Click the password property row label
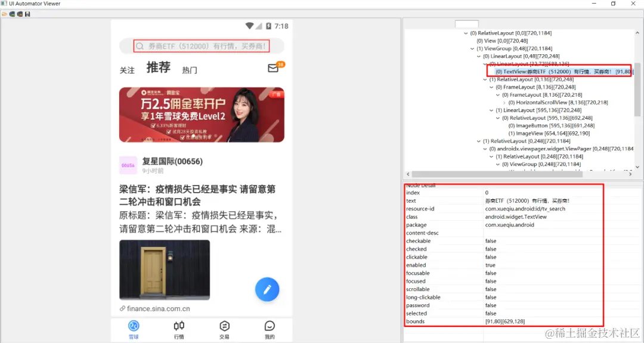Image resolution: width=644 pixels, height=343 pixels. [x=417, y=305]
